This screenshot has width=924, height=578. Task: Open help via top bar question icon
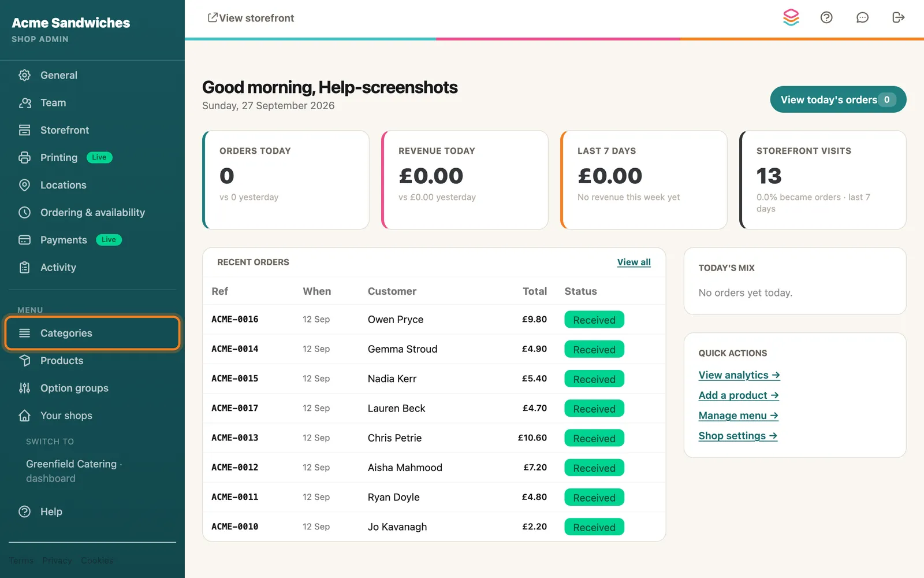[x=826, y=17]
